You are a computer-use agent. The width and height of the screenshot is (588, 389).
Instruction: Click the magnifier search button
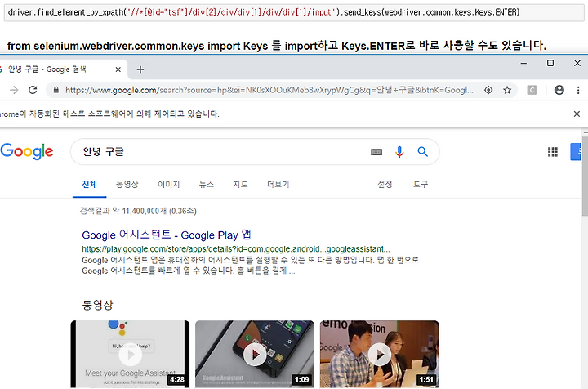(x=423, y=152)
